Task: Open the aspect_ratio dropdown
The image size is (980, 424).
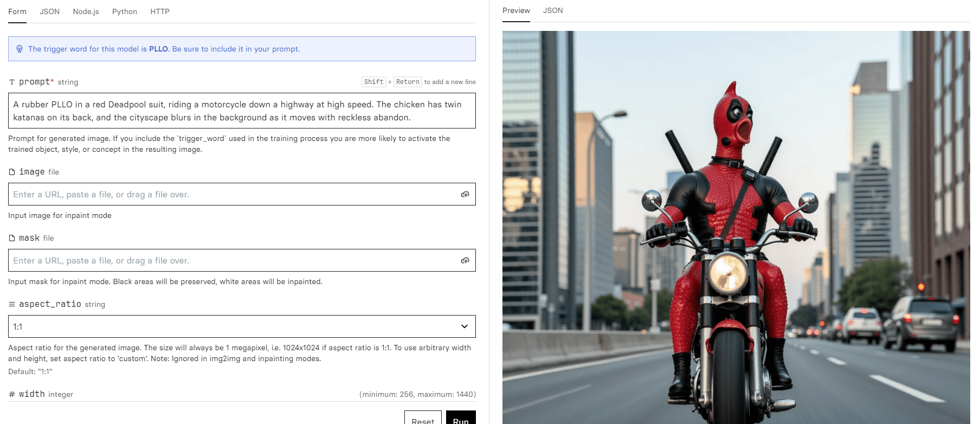Action: 242,326
